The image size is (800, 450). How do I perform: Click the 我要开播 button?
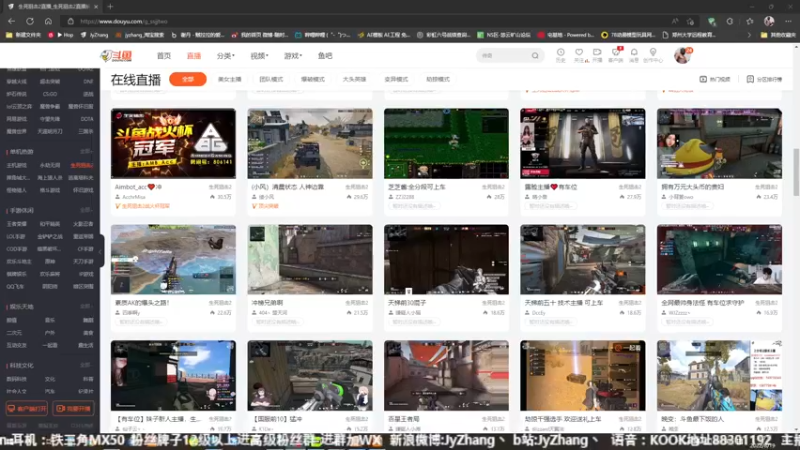pyautogui.click(x=73, y=408)
